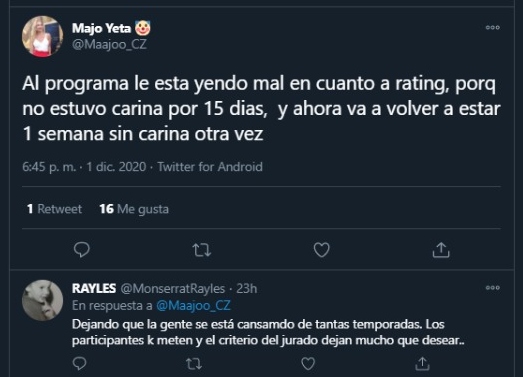Viewport: 523px width, 377px height.
Task: Open the @Maajoo_CZ handle under author name
Action: [109, 44]
